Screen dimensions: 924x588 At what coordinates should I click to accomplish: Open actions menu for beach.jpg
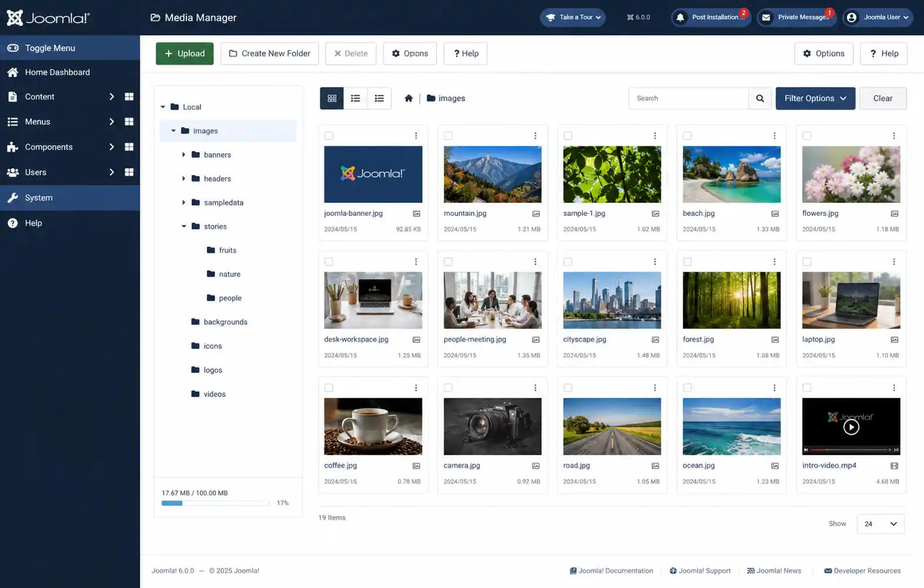[775, 136]
